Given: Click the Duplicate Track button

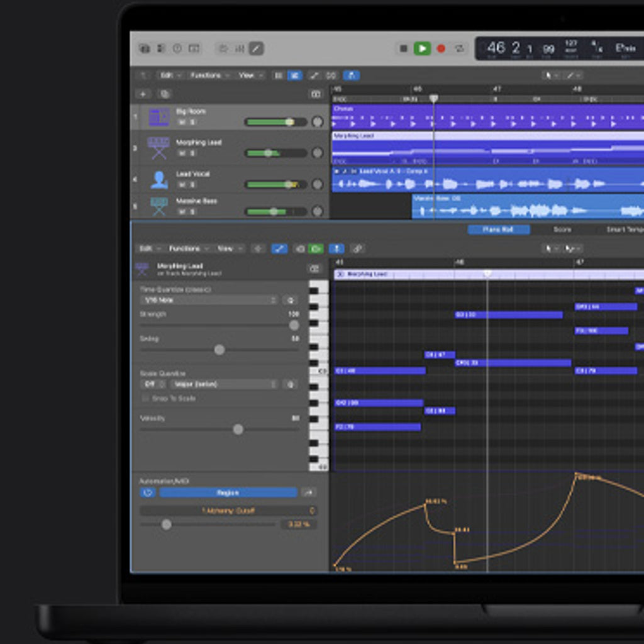Looking at the screenshot, I should pos(164,94).
